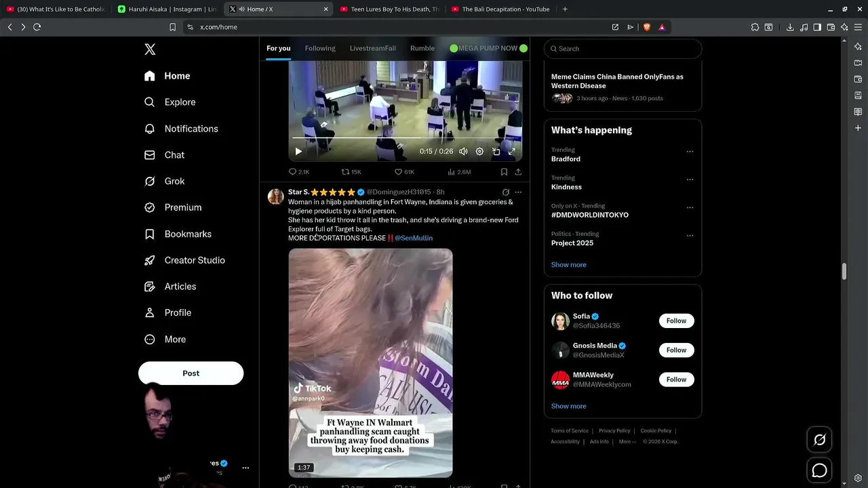Reload the page in the browser
Screen dimensions: 868x488
(37, 27)
